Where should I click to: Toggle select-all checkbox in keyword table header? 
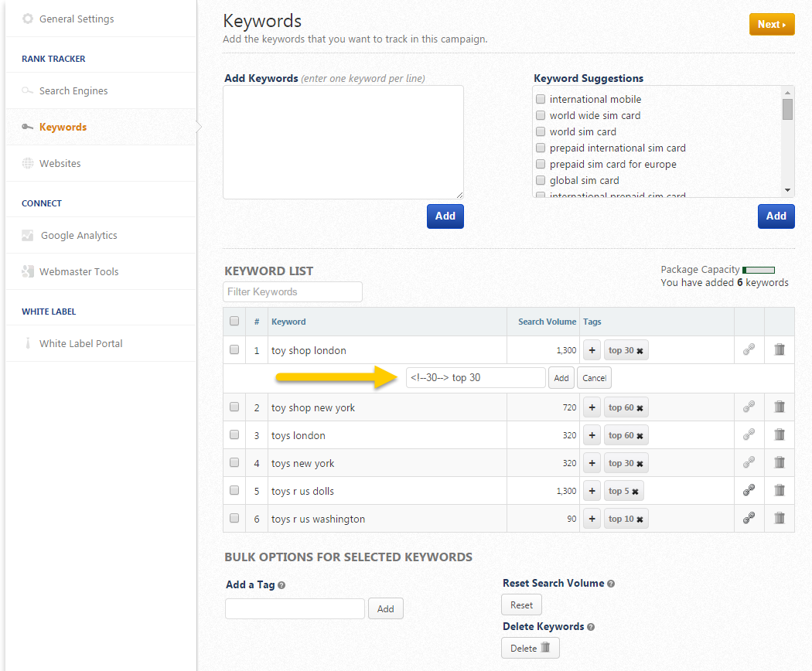point(234,322)
